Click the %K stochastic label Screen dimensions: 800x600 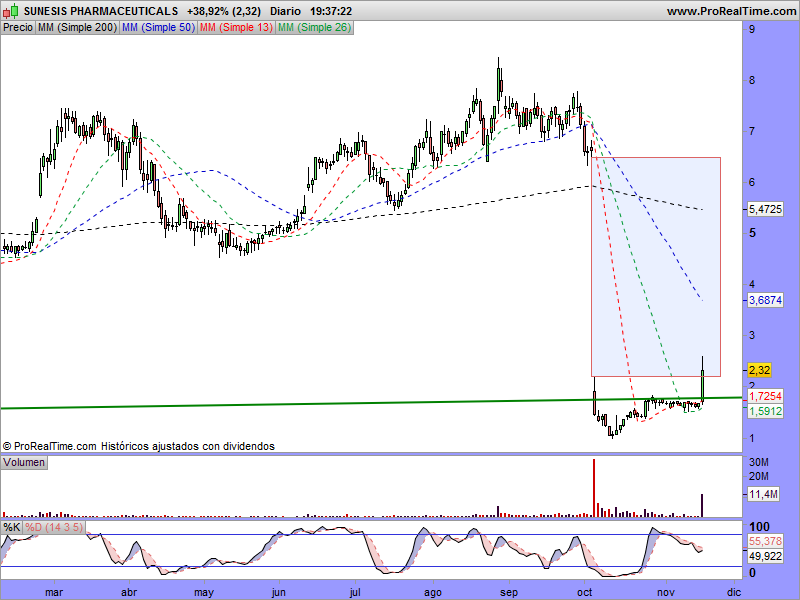[12, 526]
